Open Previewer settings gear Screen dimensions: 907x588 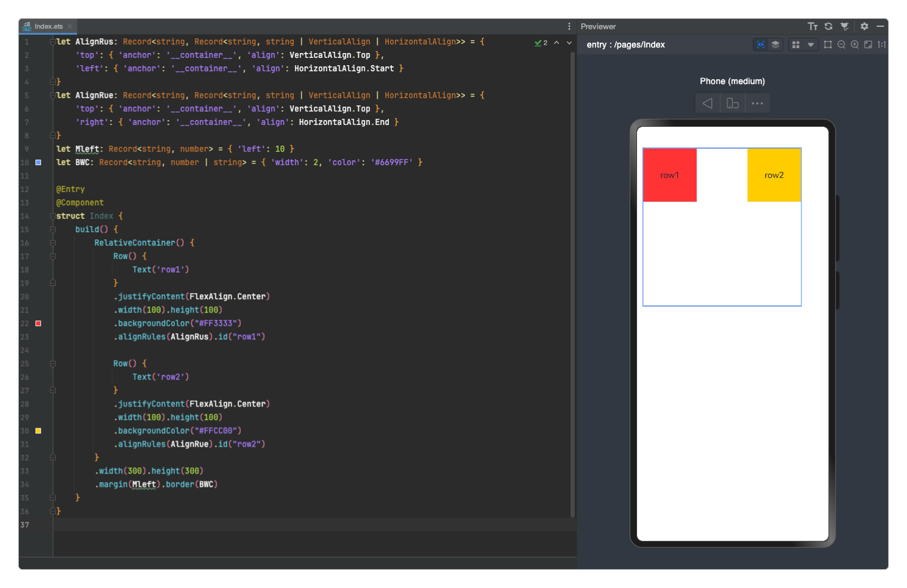click(x=864, y=26)
